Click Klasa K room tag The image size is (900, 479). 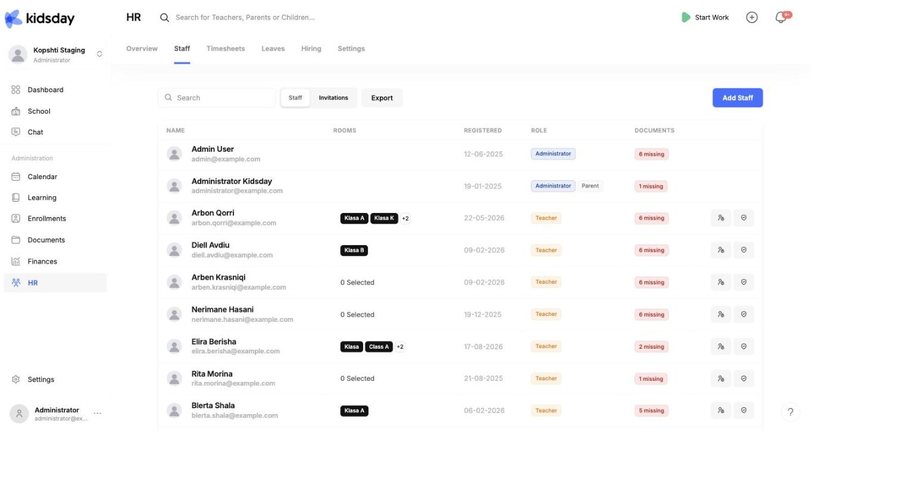384,219
